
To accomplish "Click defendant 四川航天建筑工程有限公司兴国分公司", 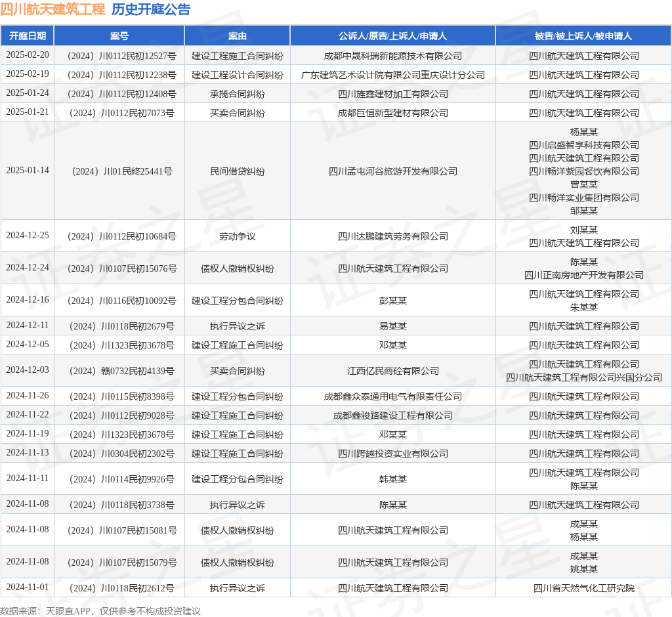I will pyautogui.click(x=583, y=377).
